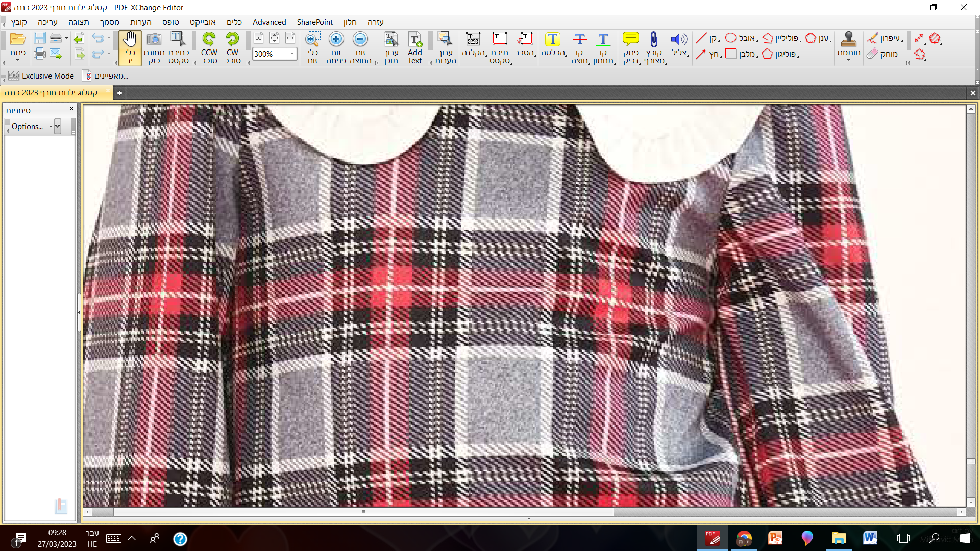Expand the bookmarks Options dropdown

tap(32, 127)
